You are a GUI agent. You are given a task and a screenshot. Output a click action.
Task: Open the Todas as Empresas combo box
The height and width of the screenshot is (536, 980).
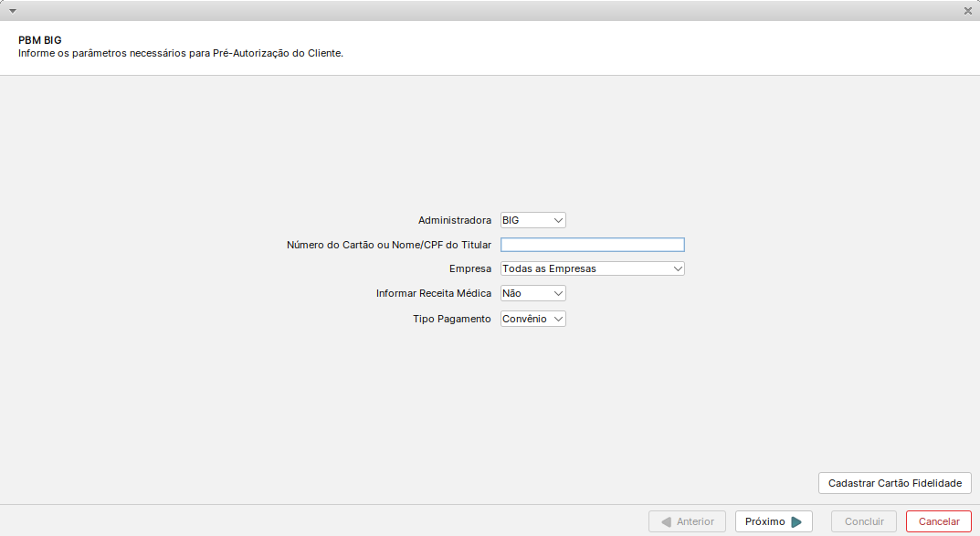click(x=593, y=268)
